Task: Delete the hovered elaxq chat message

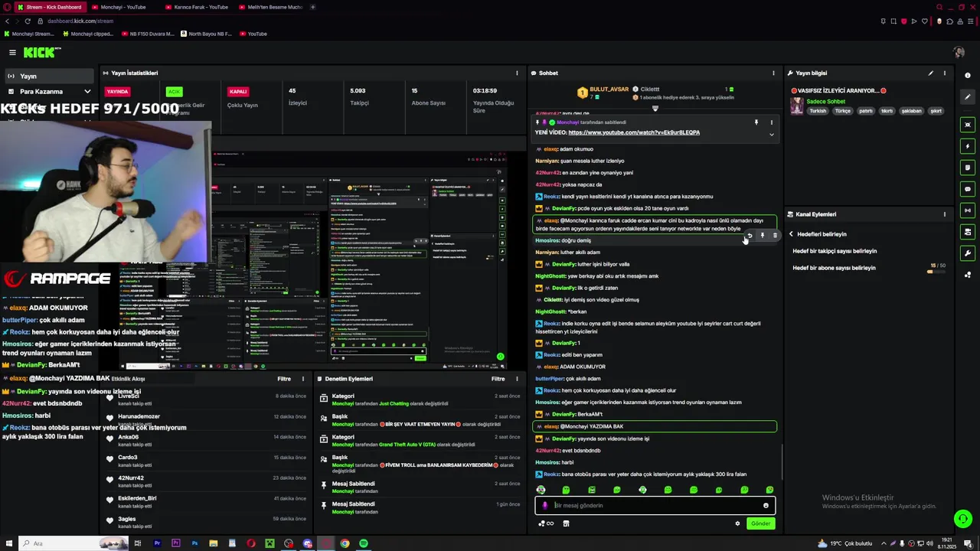Action: coord(775,236)
